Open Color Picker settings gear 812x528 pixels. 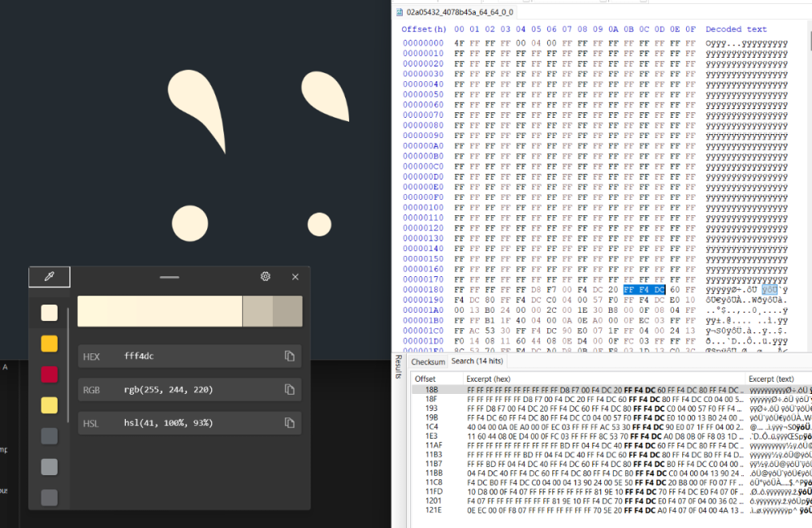265,277
